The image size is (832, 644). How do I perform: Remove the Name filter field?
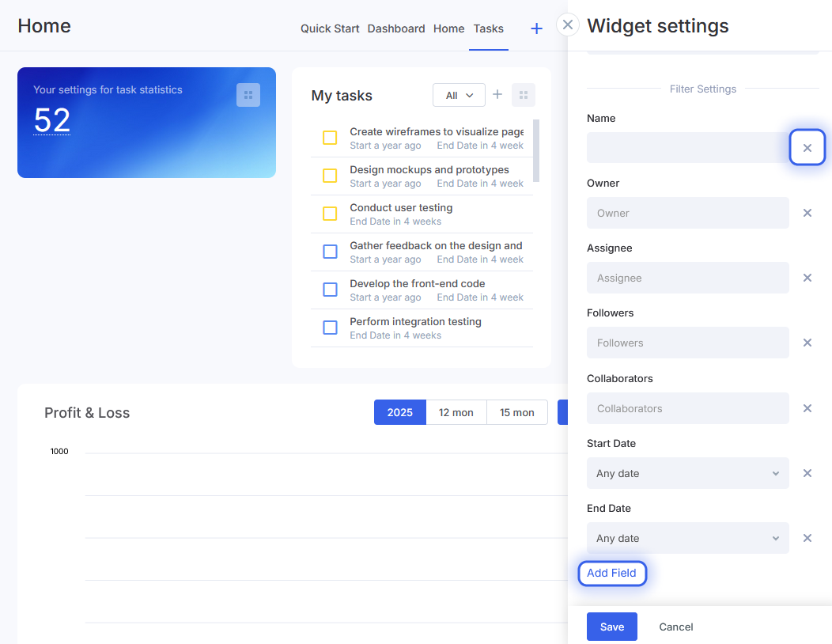(x=807, y=148)
